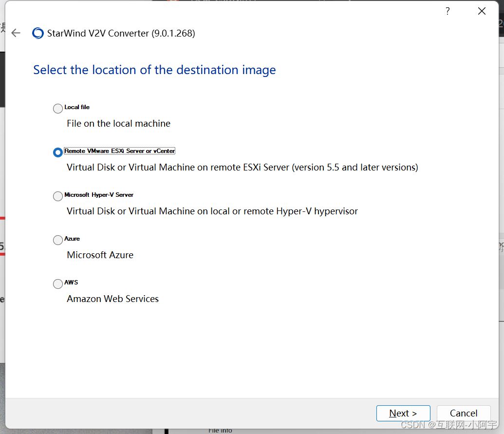Click the 'File on the local machine' description
This screenshot has height=434, width=504.
point(119,123)
